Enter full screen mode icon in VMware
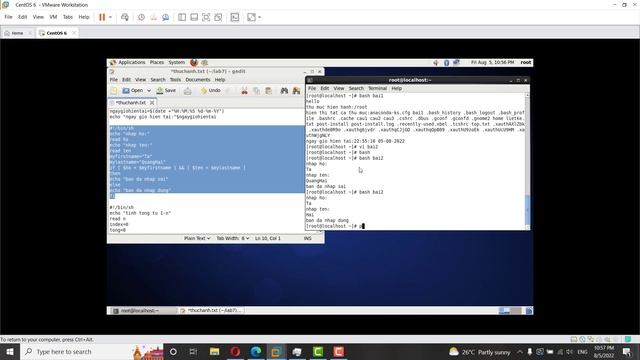This screenshot has height=360, width=640. 206,17
